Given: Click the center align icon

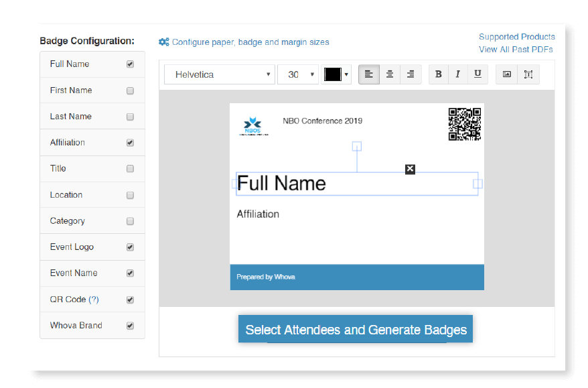Looking at the screenshot, I should point(390,74).
